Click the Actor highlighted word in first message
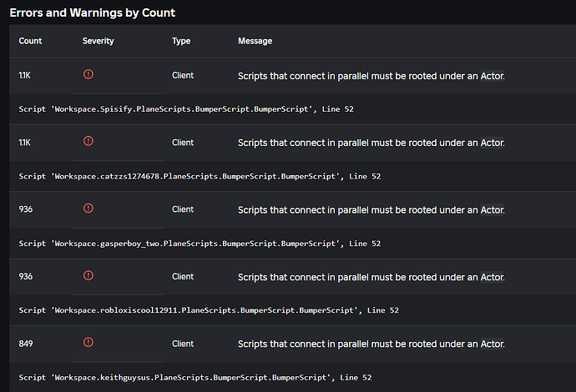Image resolution: width=576 pixels, height=392 pixels. [493, 76]
